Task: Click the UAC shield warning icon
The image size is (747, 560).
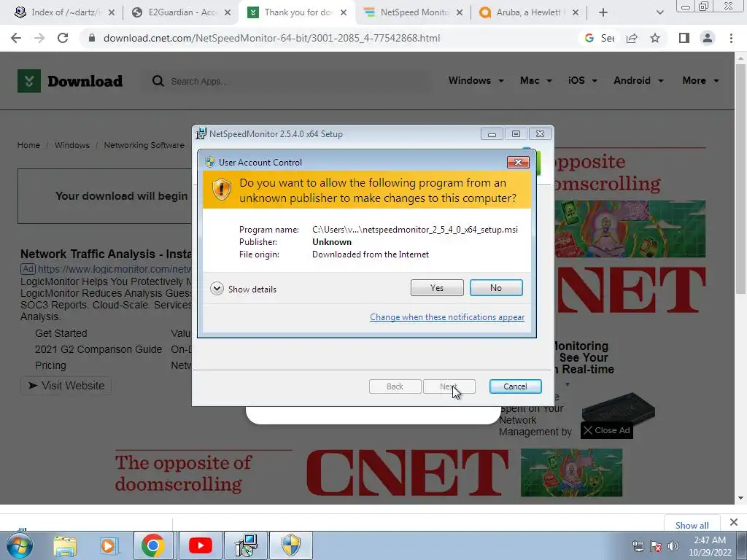Action: pos(221,190)
